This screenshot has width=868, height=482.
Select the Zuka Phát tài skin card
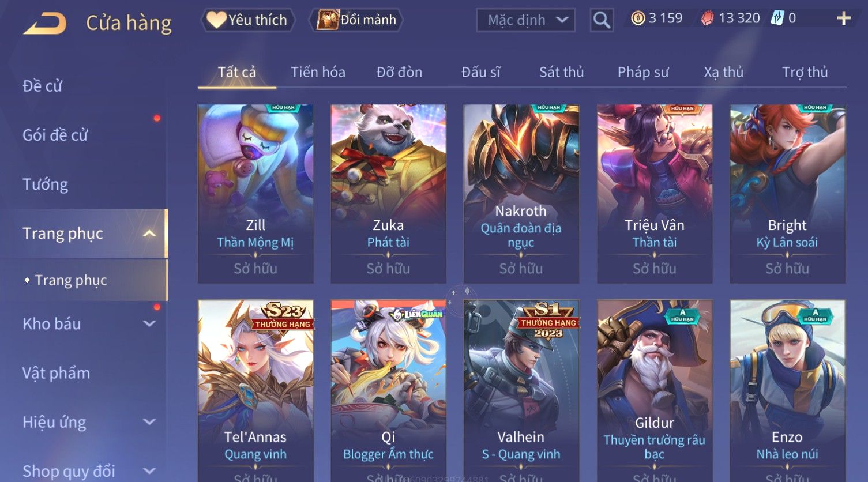(388, 194)
